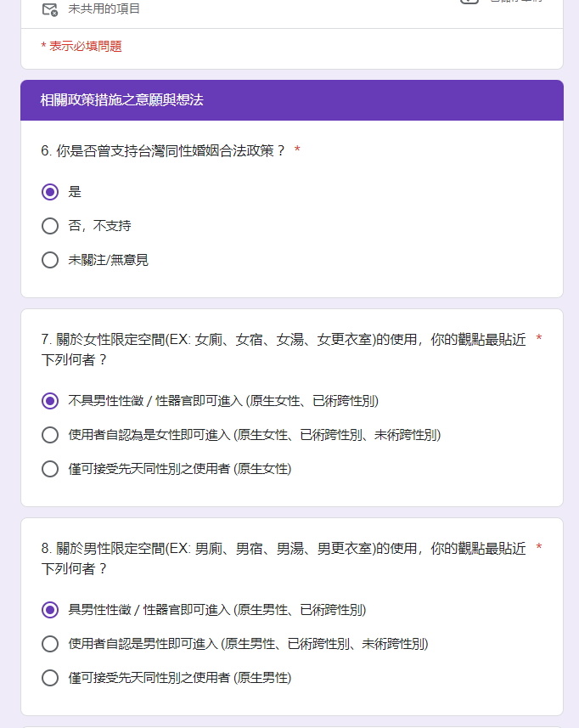Click question 6 title about 同性婚姻合法政策
Screen dimensions: 579x728
tap(163, 151)
